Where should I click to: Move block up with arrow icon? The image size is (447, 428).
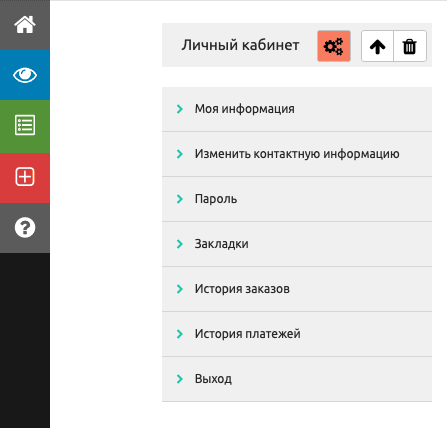(x=377, y=46)
